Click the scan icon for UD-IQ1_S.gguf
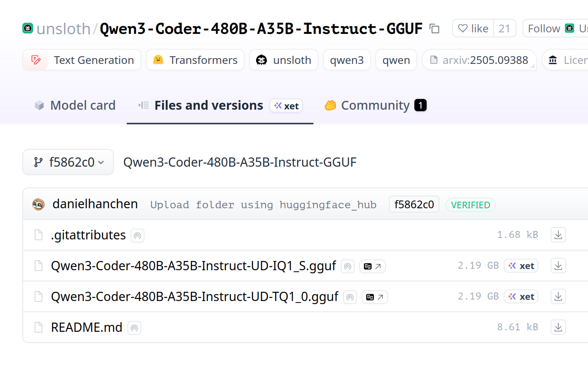588x378 pixels. pyautogui.click(x=348, y=266)
